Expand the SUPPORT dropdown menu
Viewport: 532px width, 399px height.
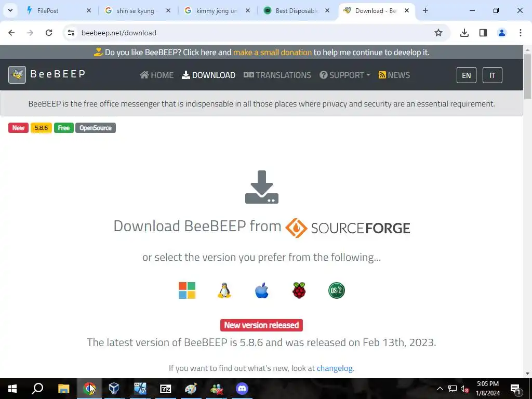pos(345,75)
